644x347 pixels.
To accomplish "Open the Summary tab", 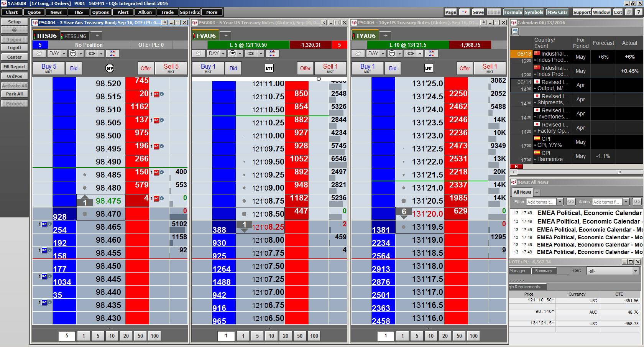I will [543, 271].
